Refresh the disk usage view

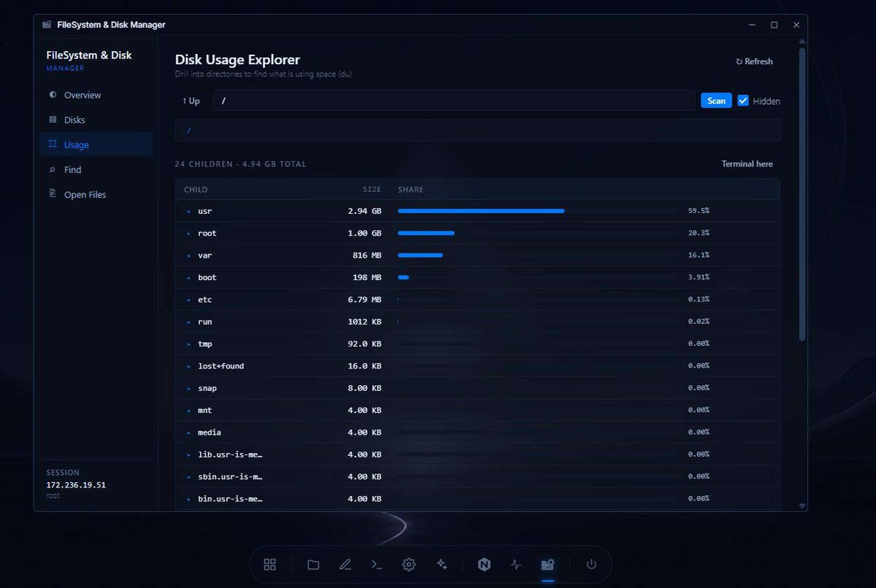tap(754, 61)
